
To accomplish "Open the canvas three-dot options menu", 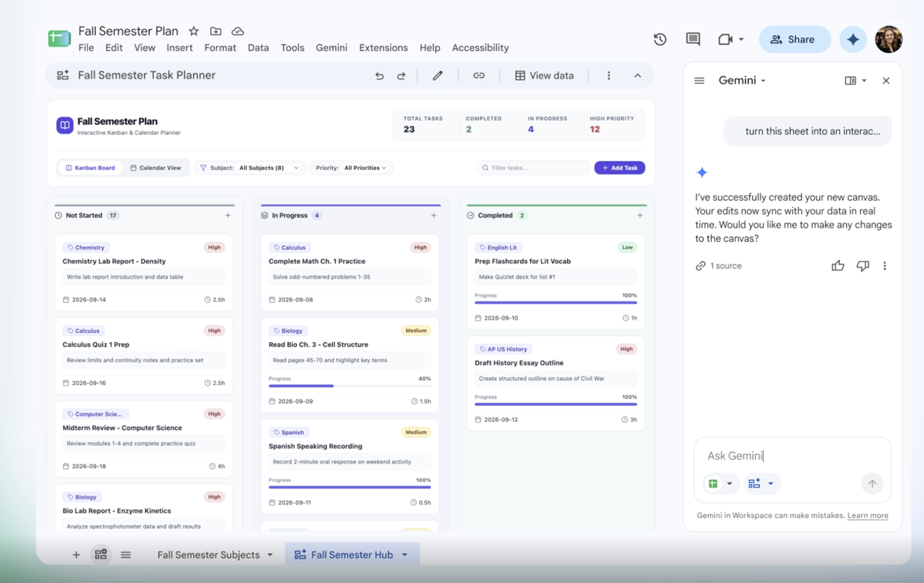I will click(x=609, y=76).
